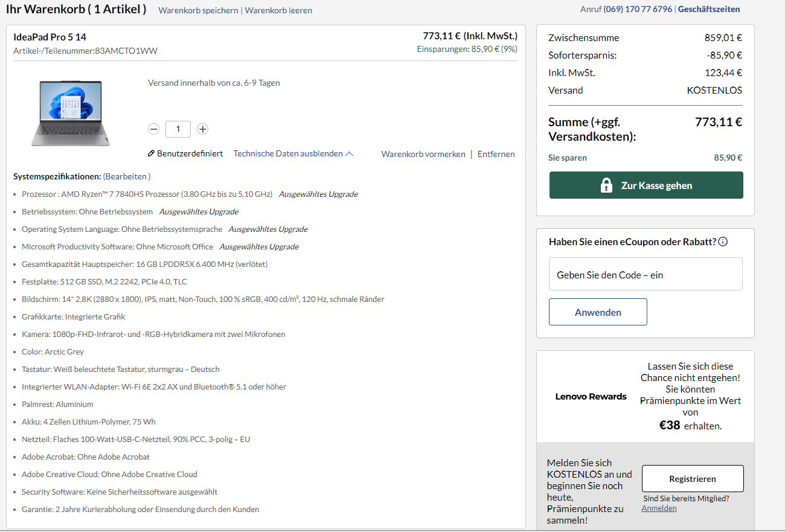Select the Security Software line

click(120, 492)
